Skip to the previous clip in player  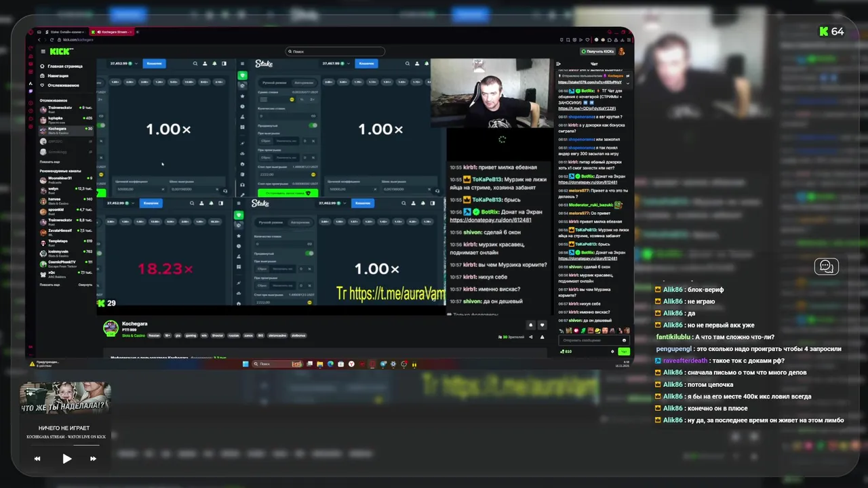(37, 459)
